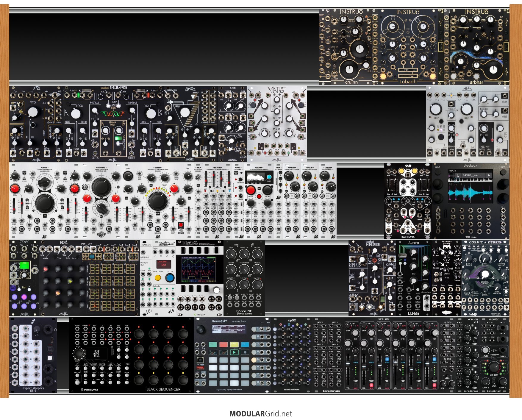Flip the VCF BP/LP switch on Bassline
This screenshot has height=420, width=522.
tap(230, 298)
